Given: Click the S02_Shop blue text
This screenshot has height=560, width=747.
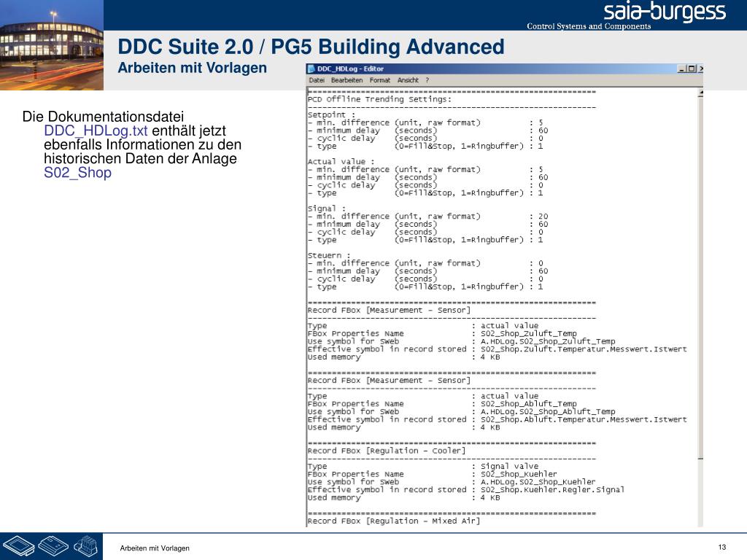Looking at the screenshot, I should [77, 172].
